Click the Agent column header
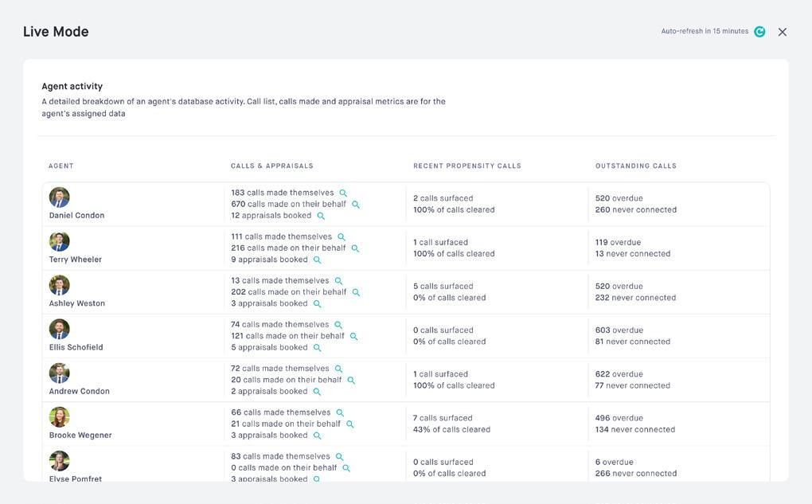This screenshot has height=504, width=812. click(x=61, y=166)
